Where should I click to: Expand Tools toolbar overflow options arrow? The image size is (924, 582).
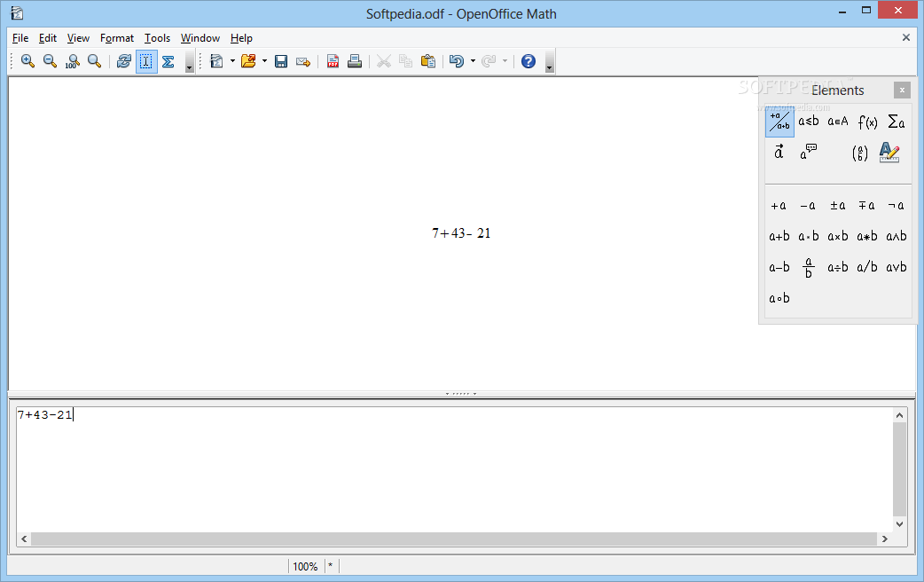click(x=189, y=61)
